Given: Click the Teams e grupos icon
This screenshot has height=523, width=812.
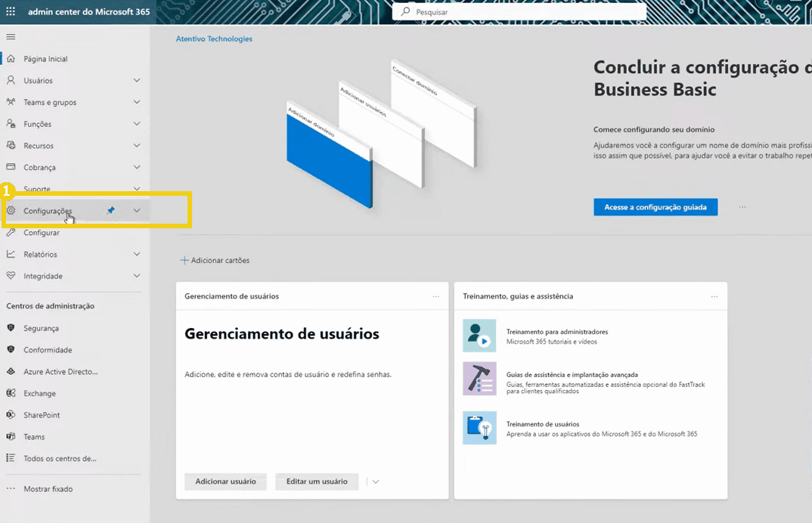Looking at the screenshot, I should point(11,102).
